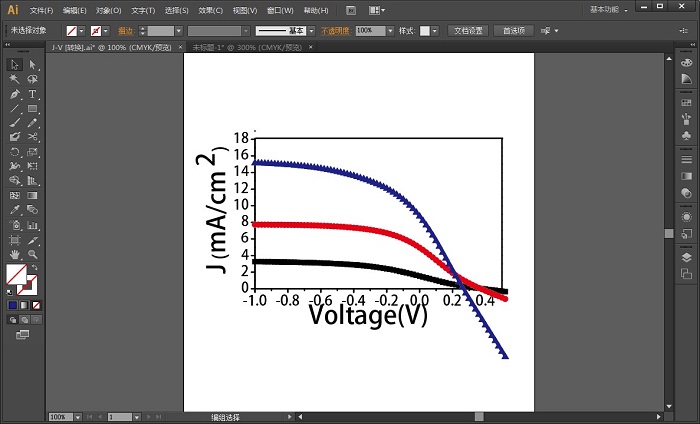Open the Layers panel icon
Viewport: 700px width, 424px height.
[687, 258]
